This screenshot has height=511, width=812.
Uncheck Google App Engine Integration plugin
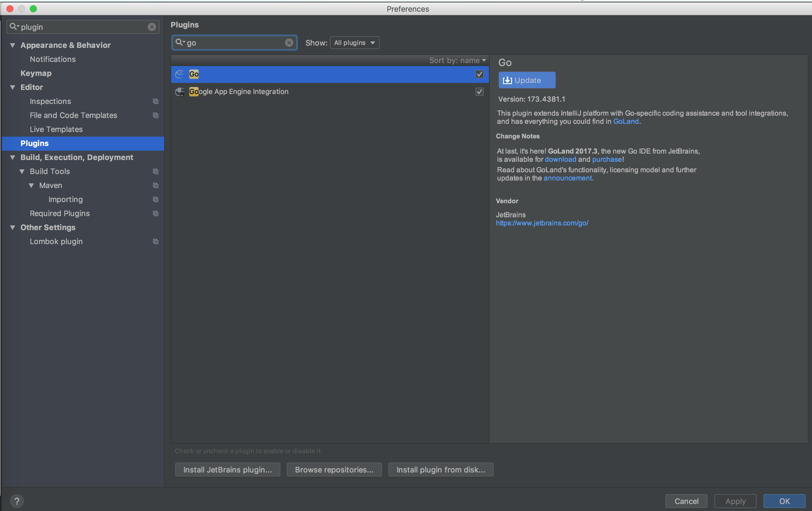coord(479,92)
